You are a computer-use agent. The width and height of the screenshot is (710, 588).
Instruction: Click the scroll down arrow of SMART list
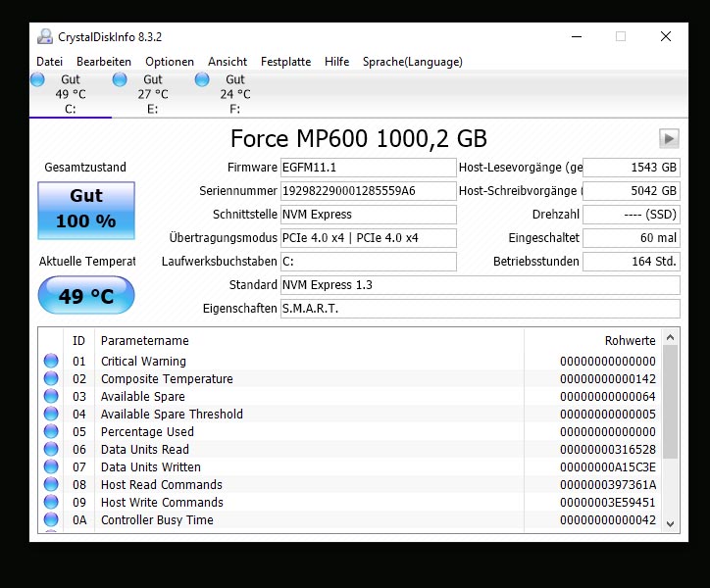point(671,523)
